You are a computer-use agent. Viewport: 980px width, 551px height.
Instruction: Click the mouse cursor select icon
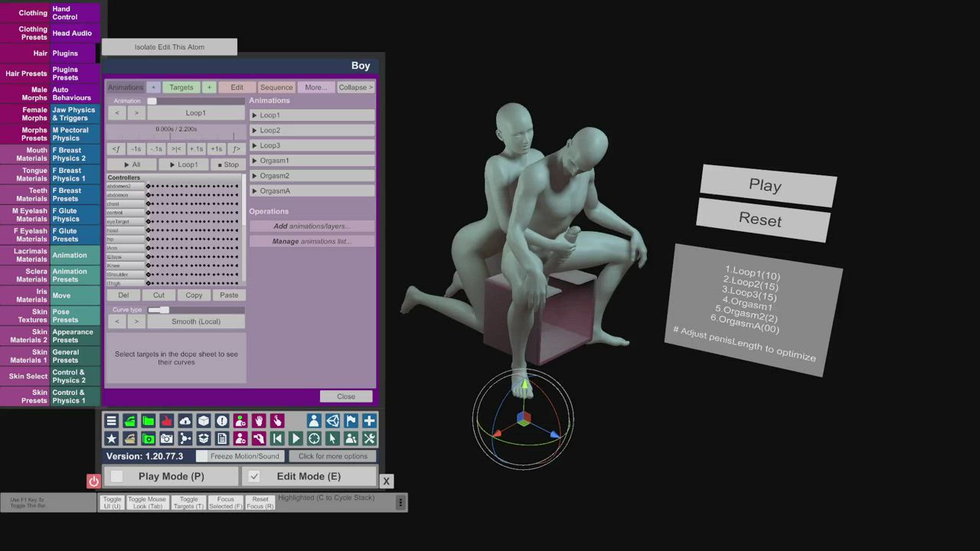click(332, 439)
